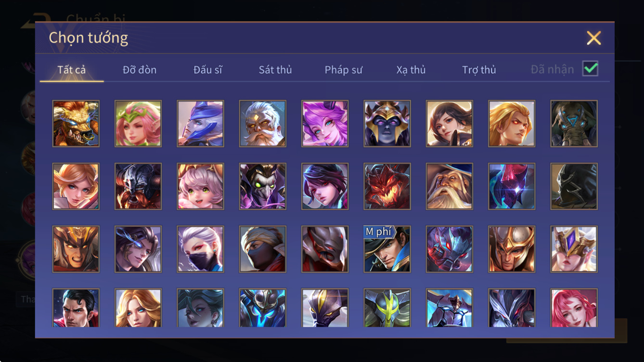Show the Pháp sư hero category
The image size is (644, 362).
point(343,70)
